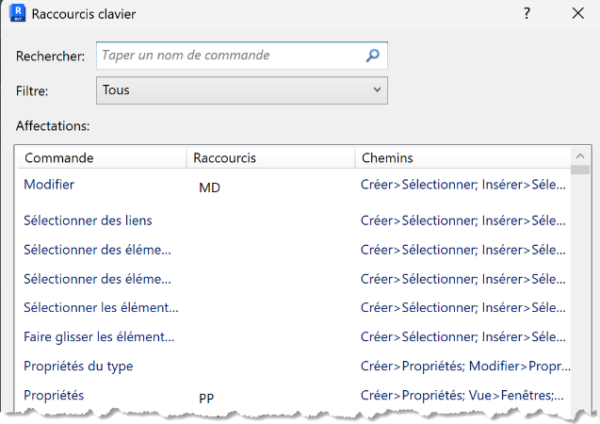This screenshot has width=600, height=424.
Task: Sort by the Chemins column header
Action: (x=463, y=158)
